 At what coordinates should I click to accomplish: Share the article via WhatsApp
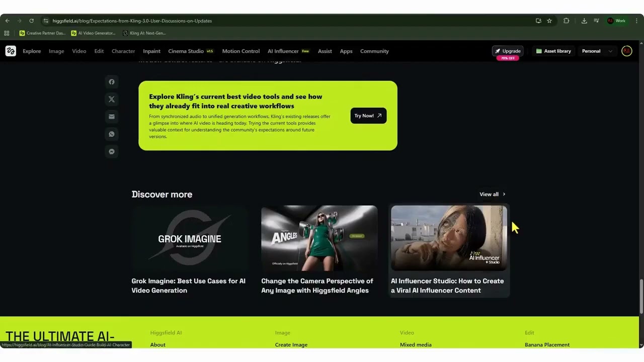click(112, 134)
